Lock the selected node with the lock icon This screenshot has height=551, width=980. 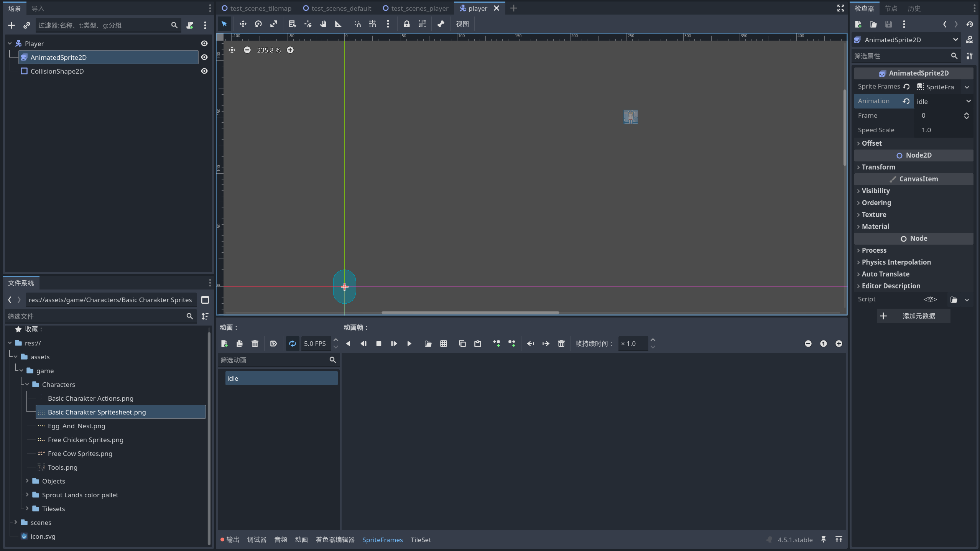click(406, 24)
